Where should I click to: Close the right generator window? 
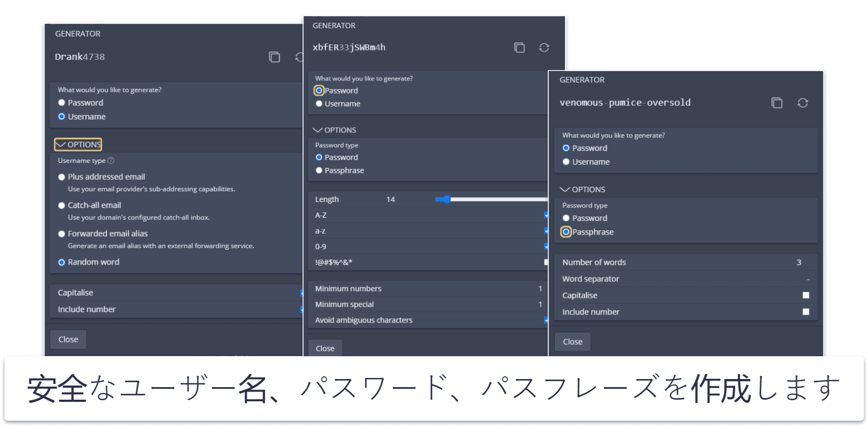click(x=573, y=342)
